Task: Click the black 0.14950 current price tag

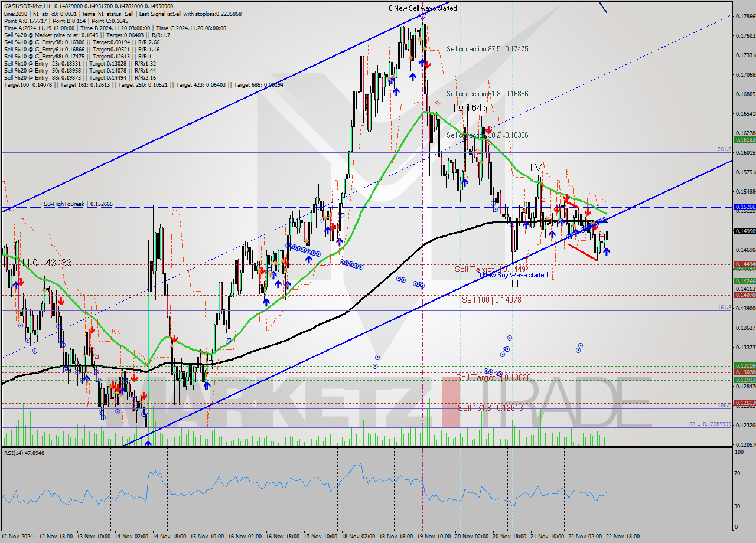Action: click(x=744, y=231)
